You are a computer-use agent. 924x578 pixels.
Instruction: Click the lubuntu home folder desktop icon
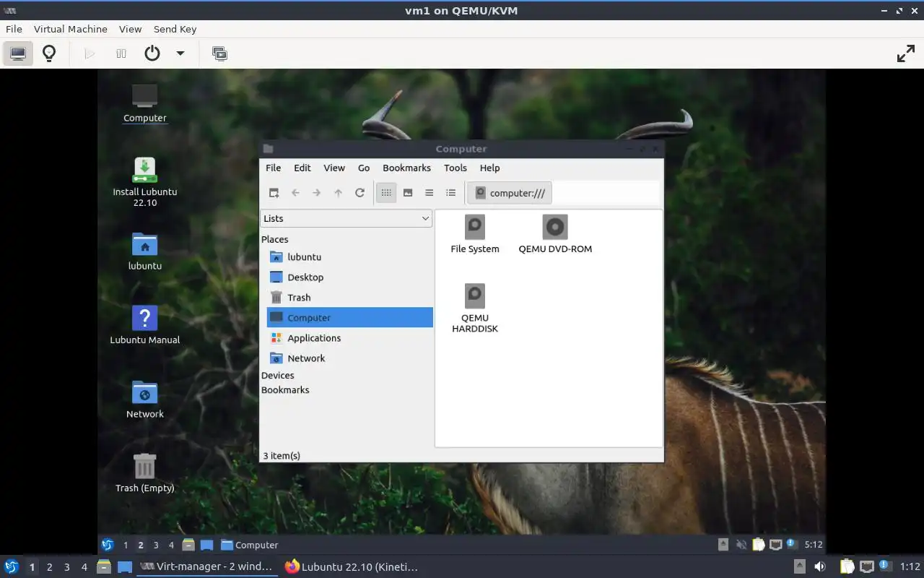click(145, 251)
